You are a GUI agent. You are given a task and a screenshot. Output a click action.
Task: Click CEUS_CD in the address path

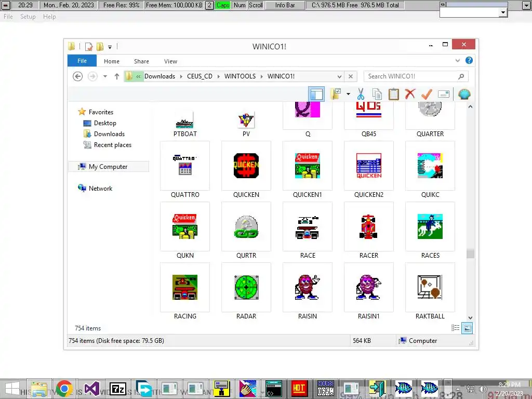[x=199, y=76]
